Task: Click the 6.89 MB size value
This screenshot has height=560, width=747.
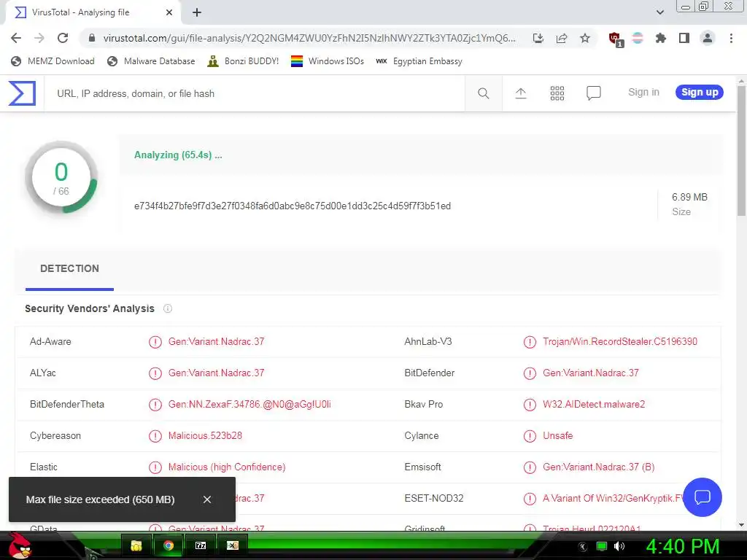Action: 689,197
